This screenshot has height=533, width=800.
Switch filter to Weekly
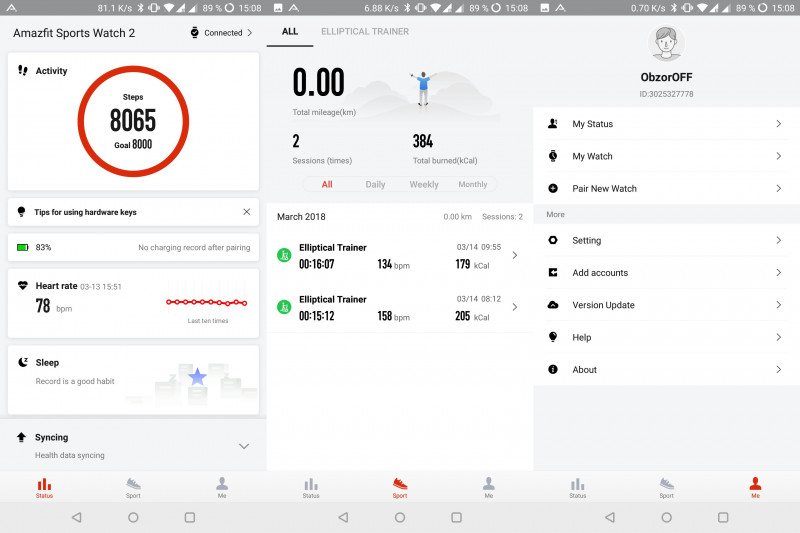coord(424,185)
